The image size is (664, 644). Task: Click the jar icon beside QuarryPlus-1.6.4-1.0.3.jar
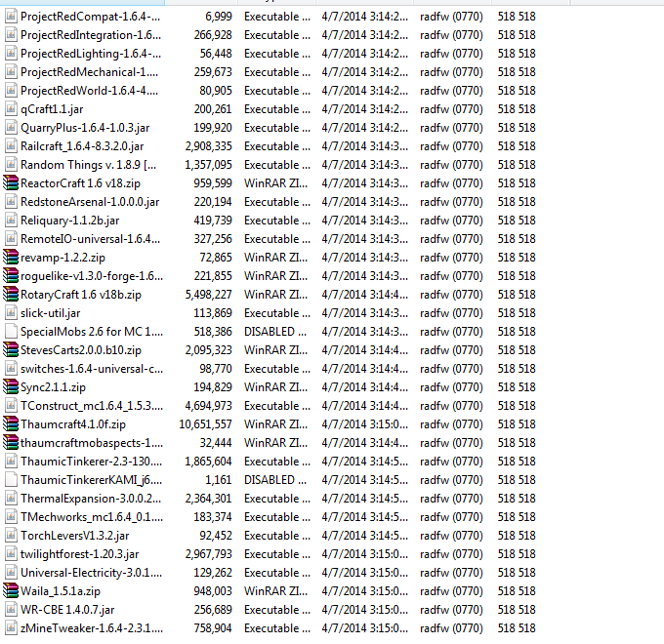(x=11, y=128)
